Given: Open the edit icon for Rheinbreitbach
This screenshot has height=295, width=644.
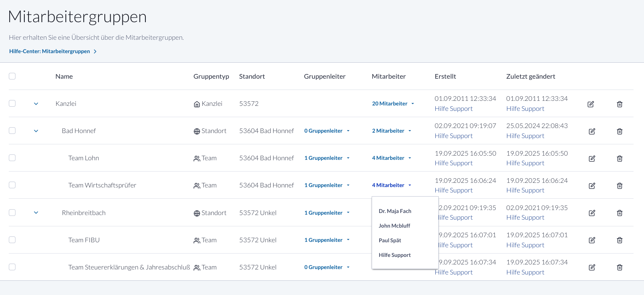Looking at the screenshot, I should [592, 213].
